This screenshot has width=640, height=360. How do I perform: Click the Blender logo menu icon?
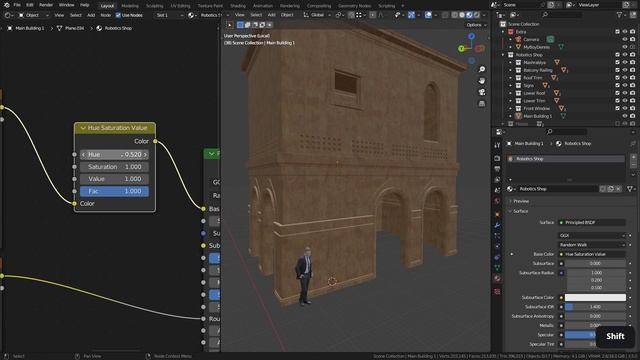click(x=7, y=5)
